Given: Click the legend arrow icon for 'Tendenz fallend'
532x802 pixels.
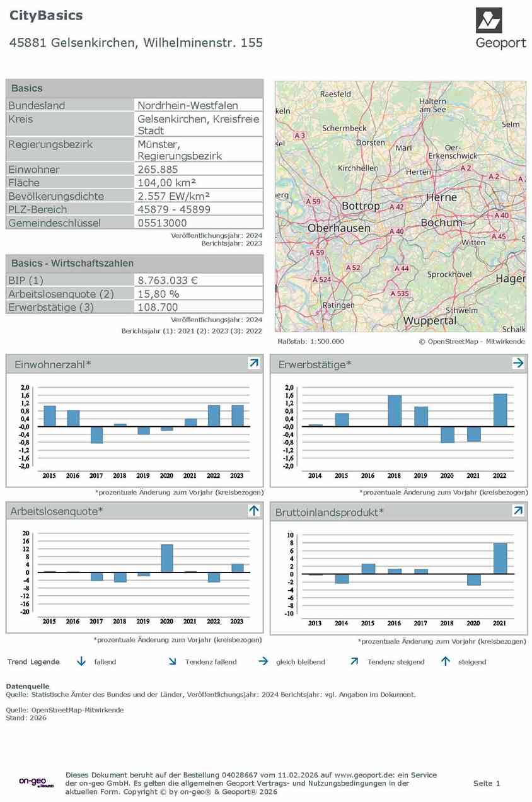Looking at the screenshot, I should [x=172, y=661].
